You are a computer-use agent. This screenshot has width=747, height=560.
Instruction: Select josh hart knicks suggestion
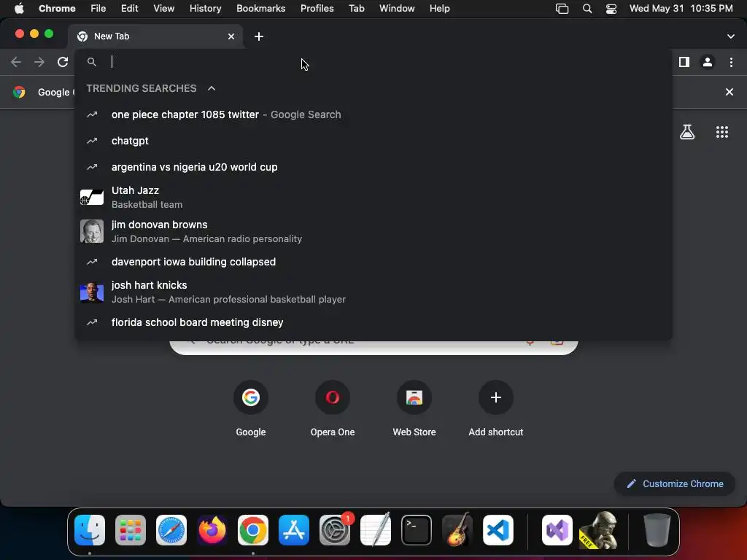tap(373, 292)
